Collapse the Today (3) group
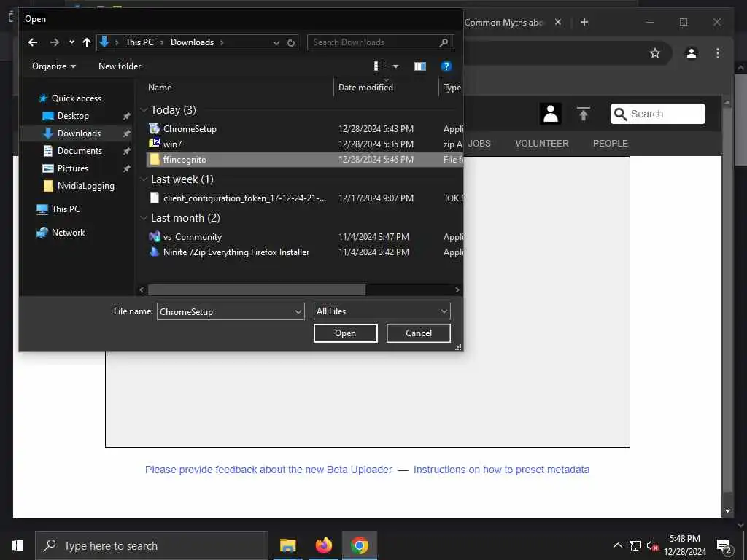747x560 pixels. tap(144, 110)
